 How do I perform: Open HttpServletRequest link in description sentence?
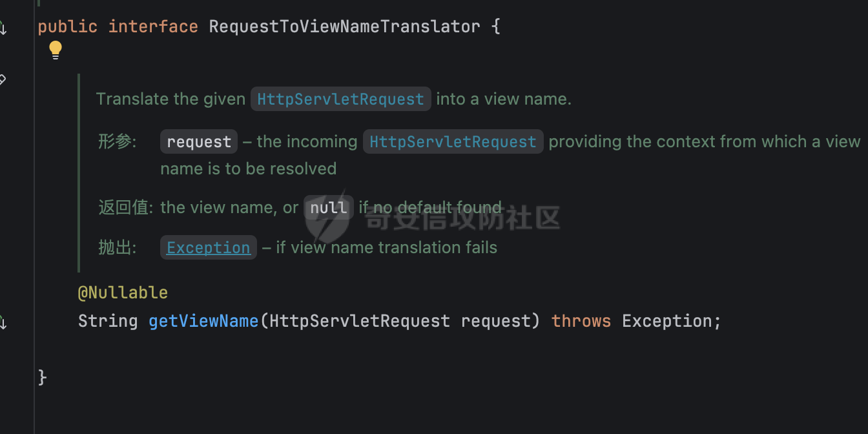(340, 99)
